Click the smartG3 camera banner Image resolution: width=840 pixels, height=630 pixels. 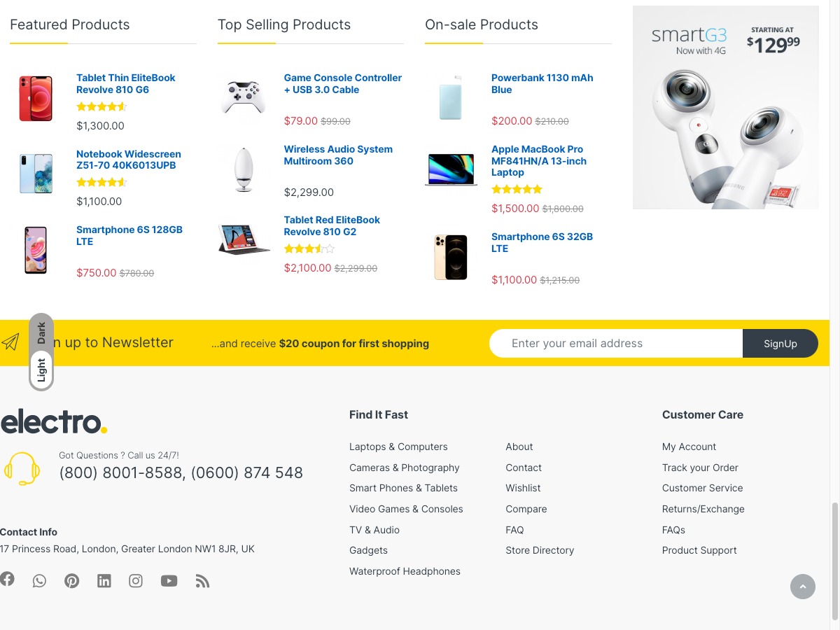725,108
